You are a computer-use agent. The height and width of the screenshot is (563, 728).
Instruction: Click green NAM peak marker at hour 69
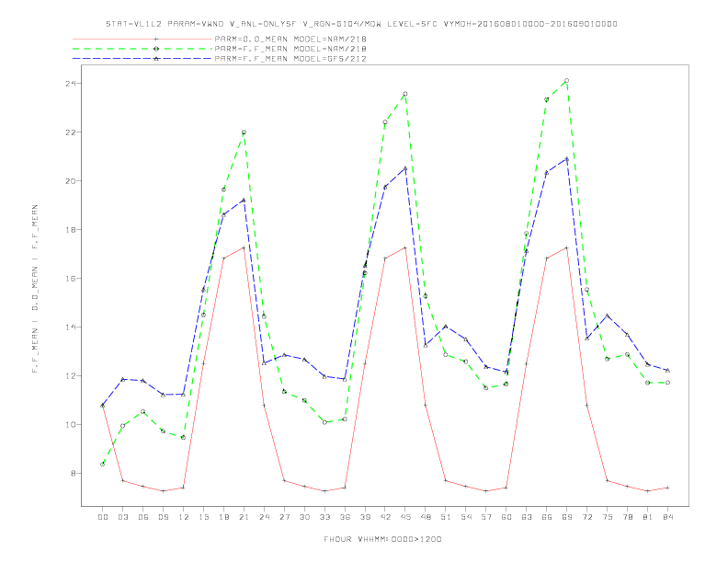point(567,81)
